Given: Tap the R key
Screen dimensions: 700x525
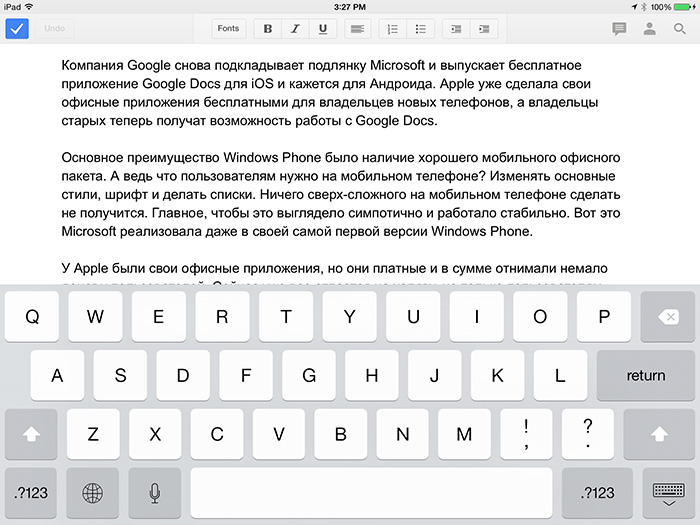Looking at the screenshot, I should pyautogui.click(x=222, y=317).
